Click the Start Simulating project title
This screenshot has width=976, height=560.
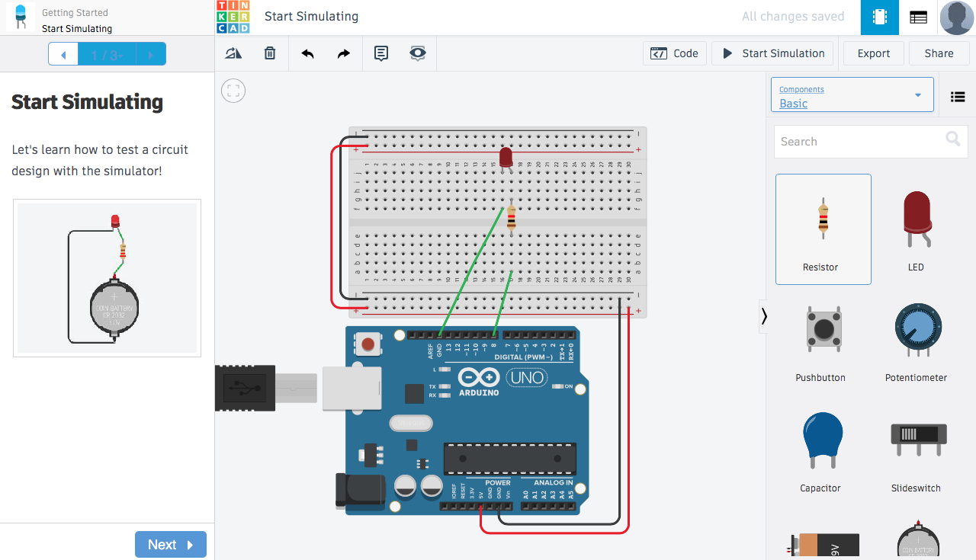311,17
